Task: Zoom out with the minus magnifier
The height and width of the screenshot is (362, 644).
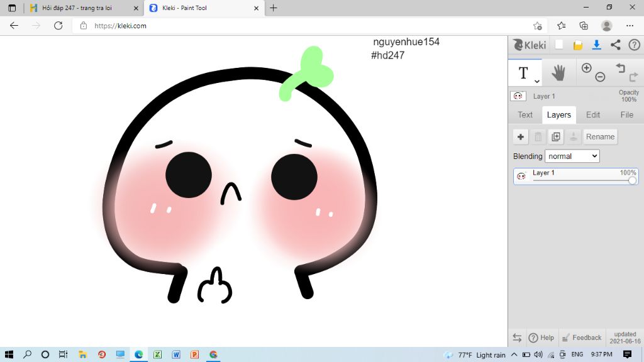Action: pos(600,77)
